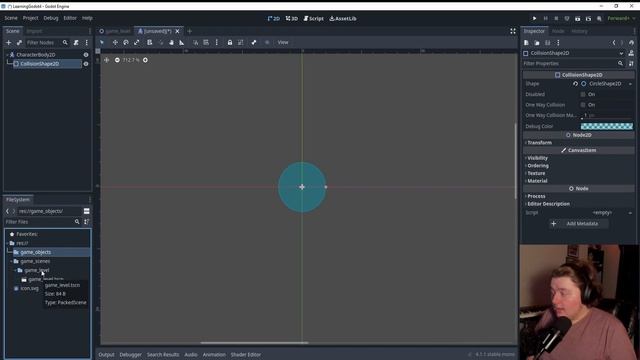640x360 pixels.
Task: Open the Forward+ renderer dropdown
Action: pyautogui.click(x=621, y=18)
